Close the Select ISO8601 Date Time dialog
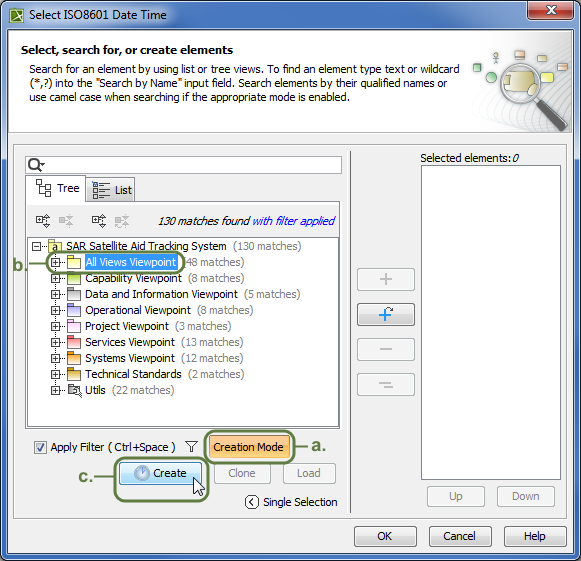The image size is (581, 561). (x=550, y=10)
